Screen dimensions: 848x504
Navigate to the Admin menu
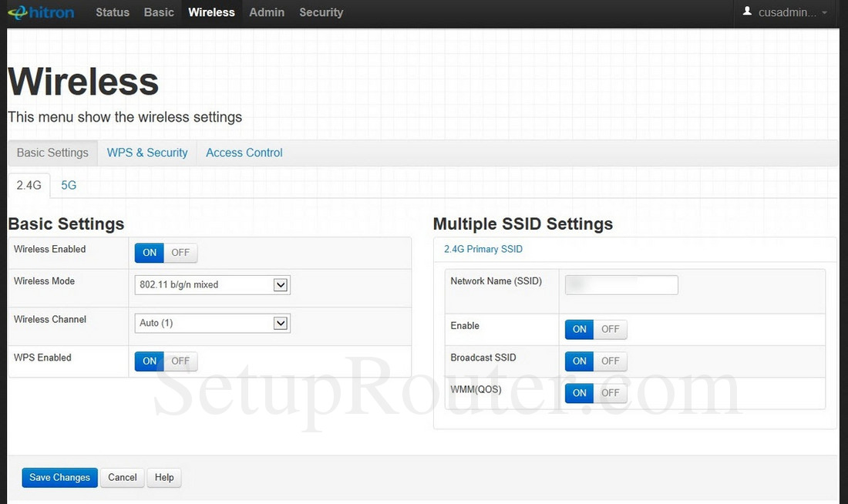tap(267, 12)
